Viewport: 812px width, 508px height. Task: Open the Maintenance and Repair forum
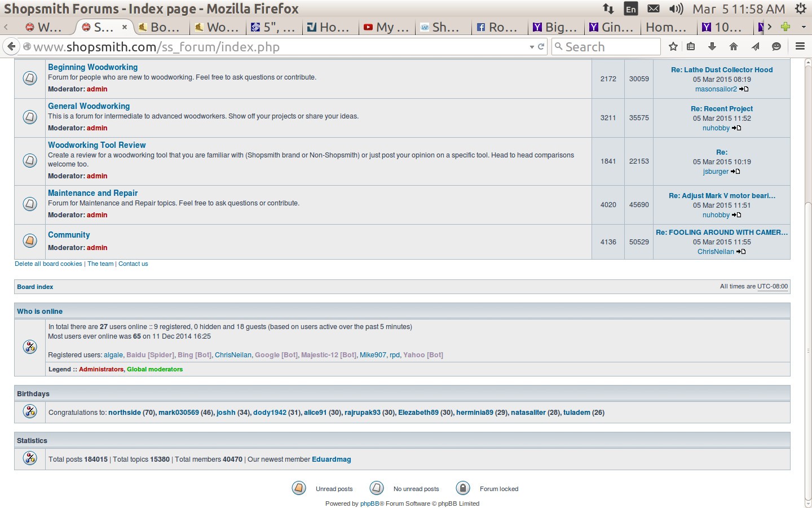click(92, 193)
